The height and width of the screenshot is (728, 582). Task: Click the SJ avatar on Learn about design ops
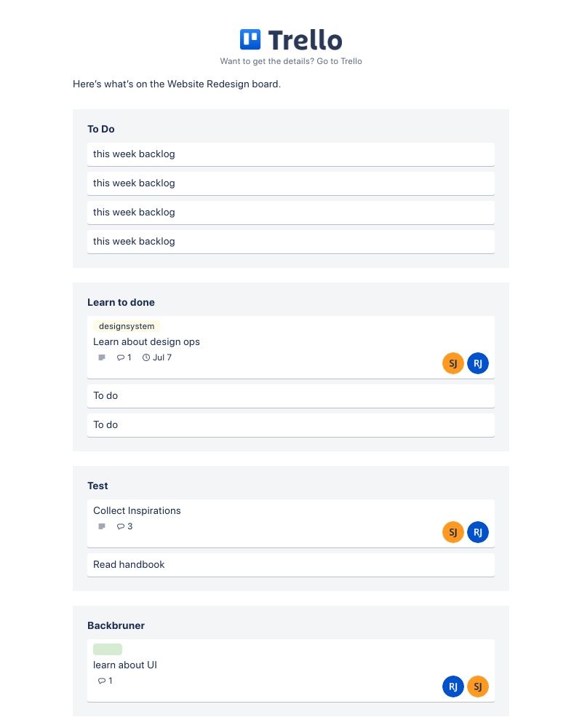click(x=453, y=363)
